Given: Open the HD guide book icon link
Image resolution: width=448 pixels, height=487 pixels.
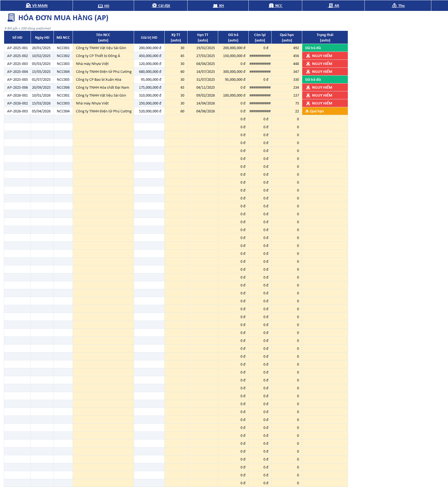Looking at the screenshot, I should (103, 6).
